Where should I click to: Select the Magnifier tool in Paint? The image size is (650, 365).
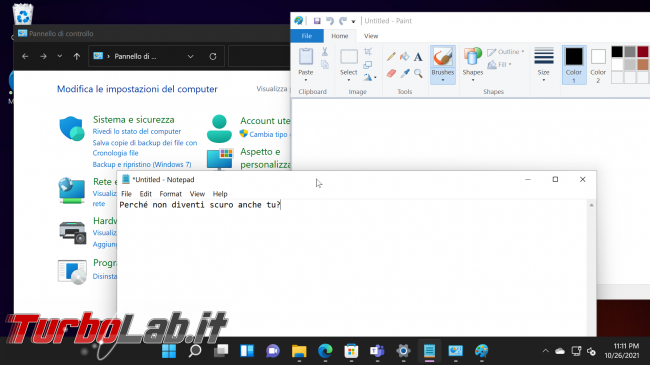coord(418,73)
